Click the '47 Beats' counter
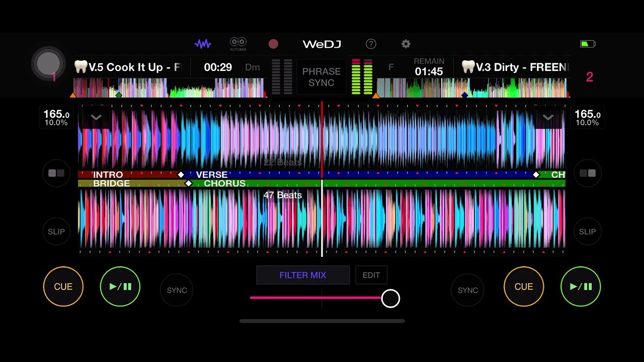The width and height of the screenshot is (644, 362). click(283, 195)
